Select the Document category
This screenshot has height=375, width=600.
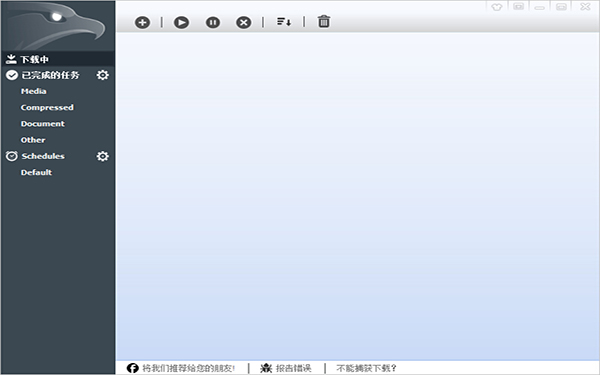point(42,124)
